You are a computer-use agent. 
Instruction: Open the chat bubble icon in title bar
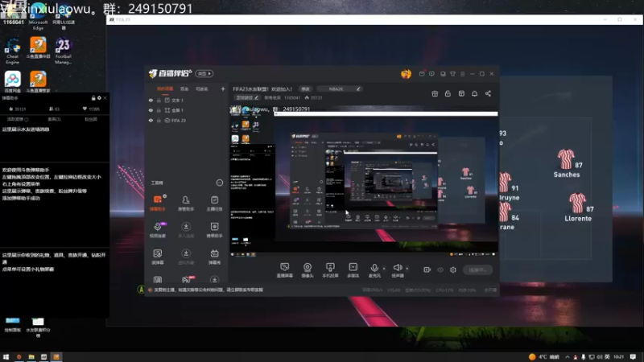[x=431, y=74]
